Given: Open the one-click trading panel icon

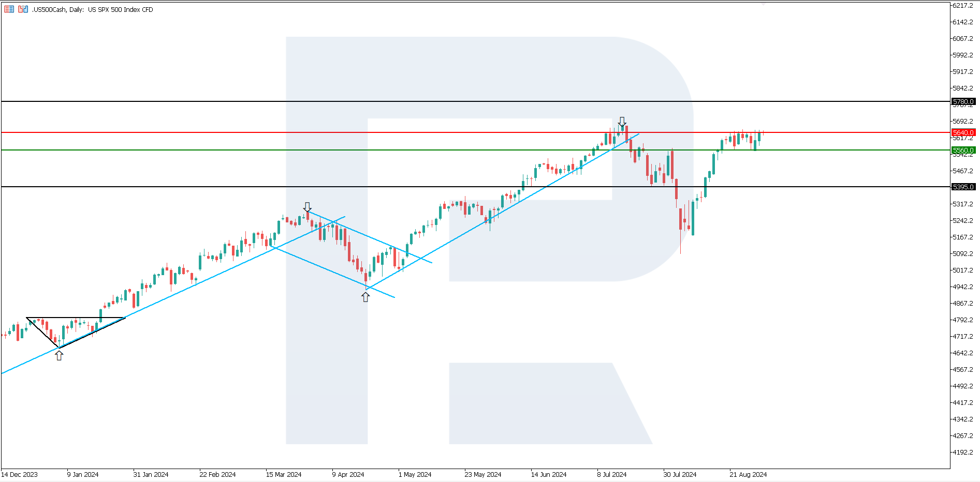Looking at the screenshot, I should [x=9, y=9].
